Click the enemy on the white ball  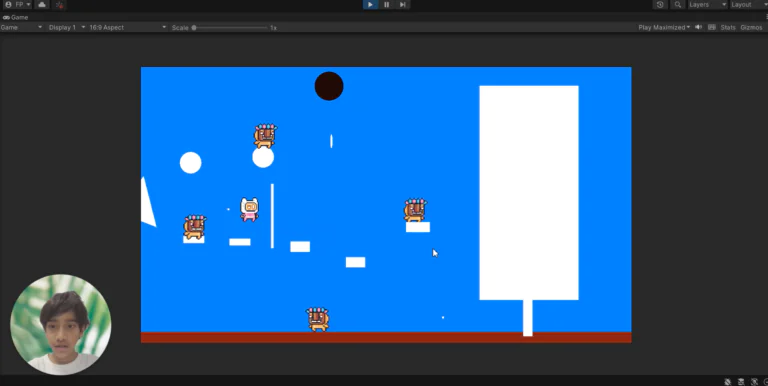[264, 136]
